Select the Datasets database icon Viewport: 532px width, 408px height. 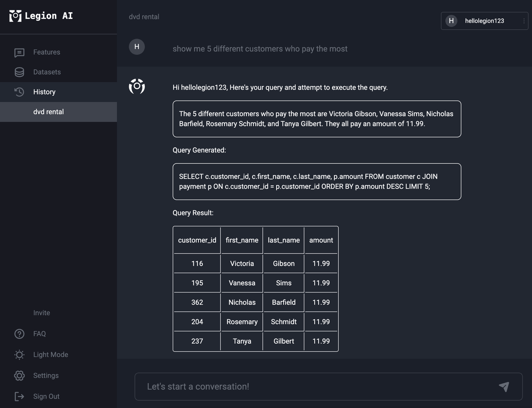[19, 72]
